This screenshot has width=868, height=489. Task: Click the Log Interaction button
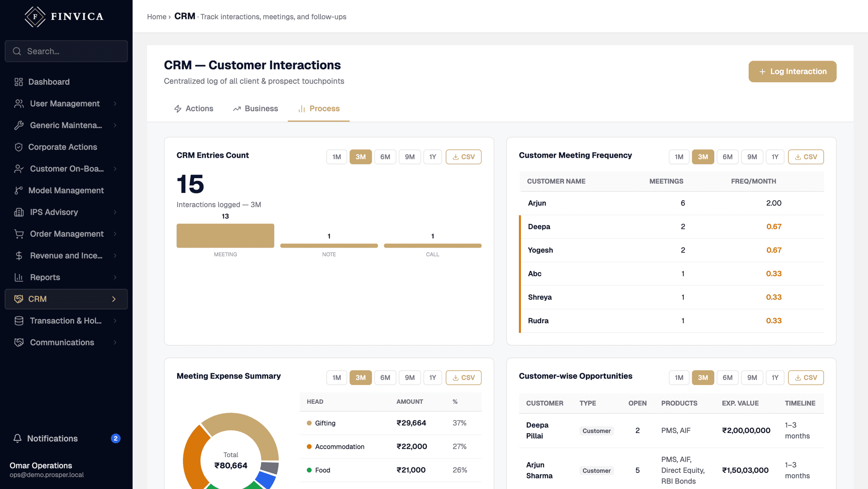[x=792, y=72]
